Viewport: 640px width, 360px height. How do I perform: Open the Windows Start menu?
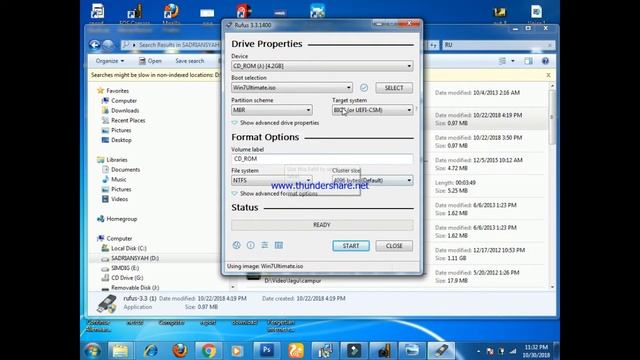point(93,351)
